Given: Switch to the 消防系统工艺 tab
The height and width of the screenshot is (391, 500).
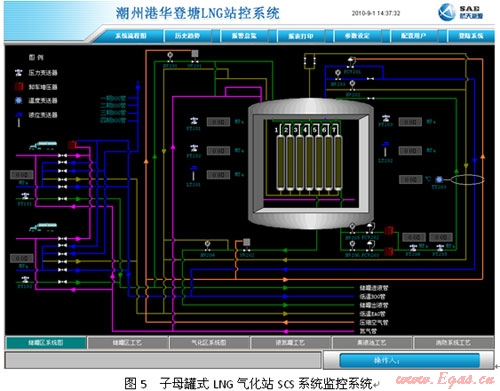Looking at the screenshot, I should click(453, 342).
